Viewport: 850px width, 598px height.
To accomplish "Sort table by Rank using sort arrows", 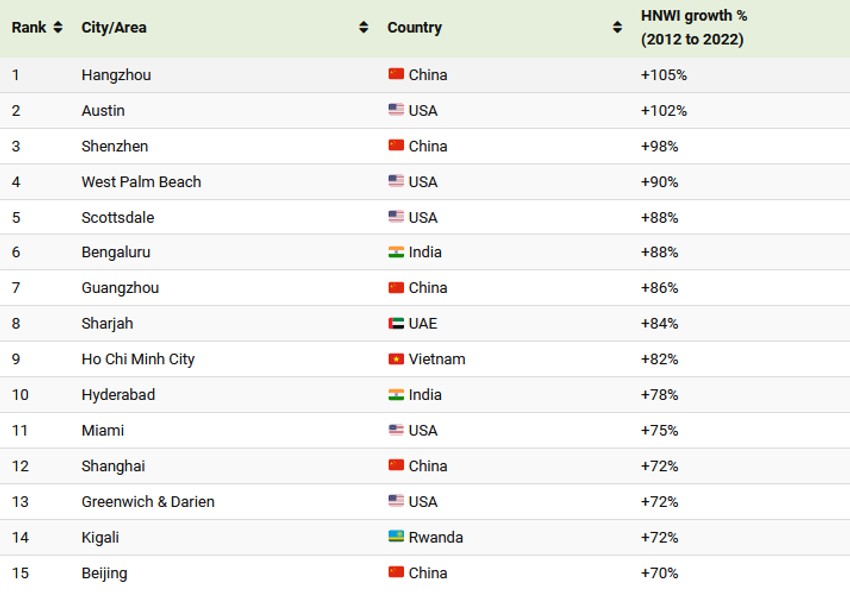I will point(58,28).
